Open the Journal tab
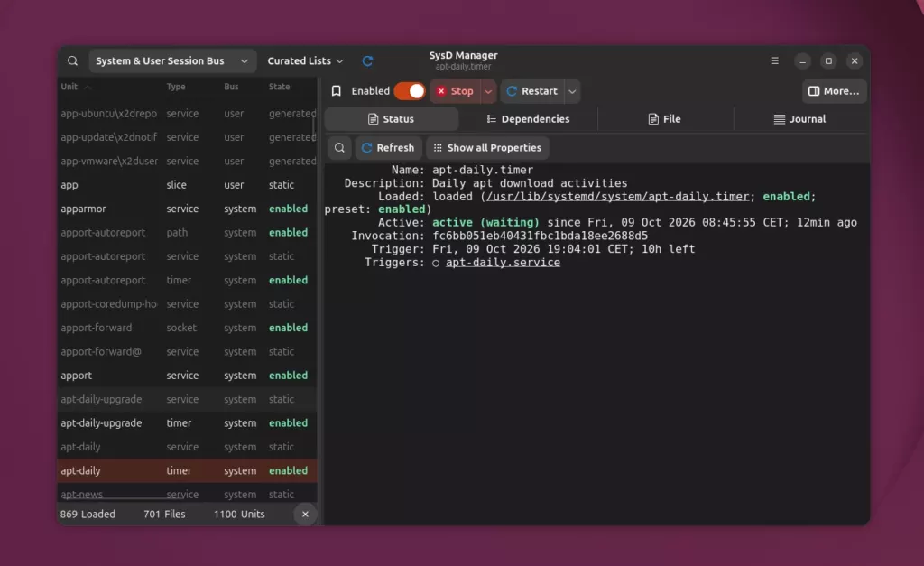The width and height of the screenshot is (924, 566). (x=799, y=119)
